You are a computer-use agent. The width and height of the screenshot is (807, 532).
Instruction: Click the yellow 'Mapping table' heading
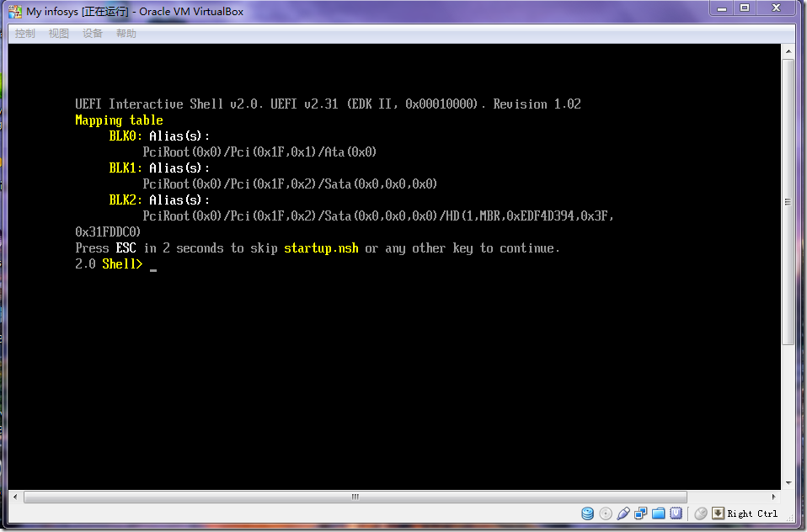tap(119, 120)
